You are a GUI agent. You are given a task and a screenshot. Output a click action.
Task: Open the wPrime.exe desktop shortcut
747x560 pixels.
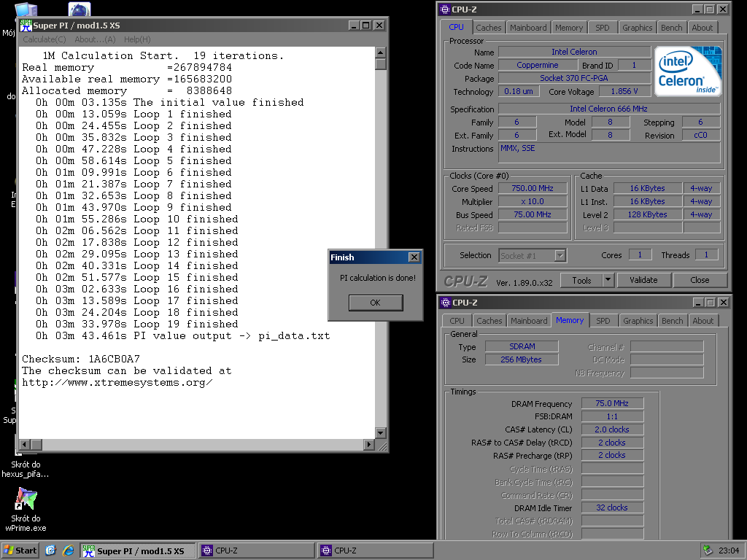(26, 509)
